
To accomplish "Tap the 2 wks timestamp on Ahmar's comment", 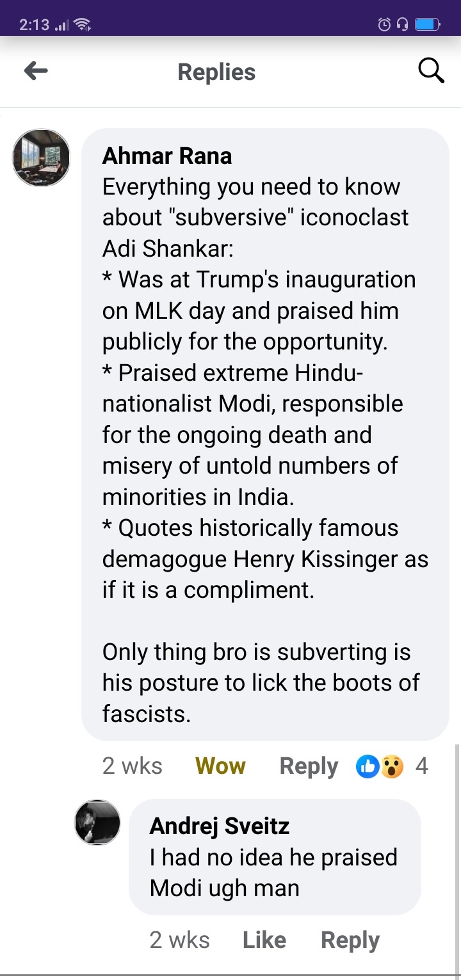I will pyautogui.click(x=133, y=766).
